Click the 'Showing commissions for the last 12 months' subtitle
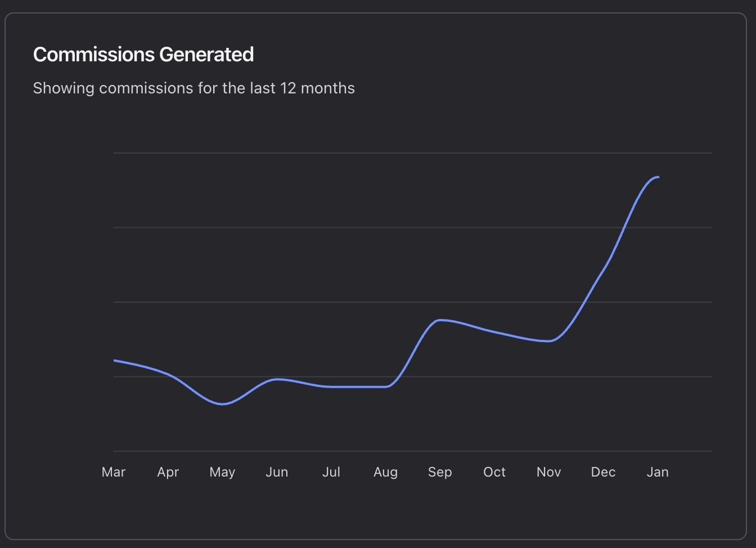 (x=193, y=88)
